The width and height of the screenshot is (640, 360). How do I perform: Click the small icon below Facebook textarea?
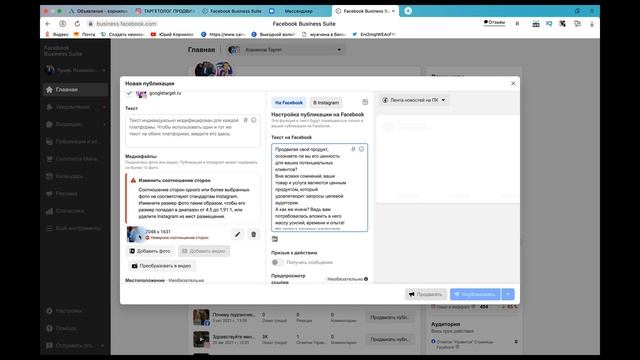tap(275, 239)
